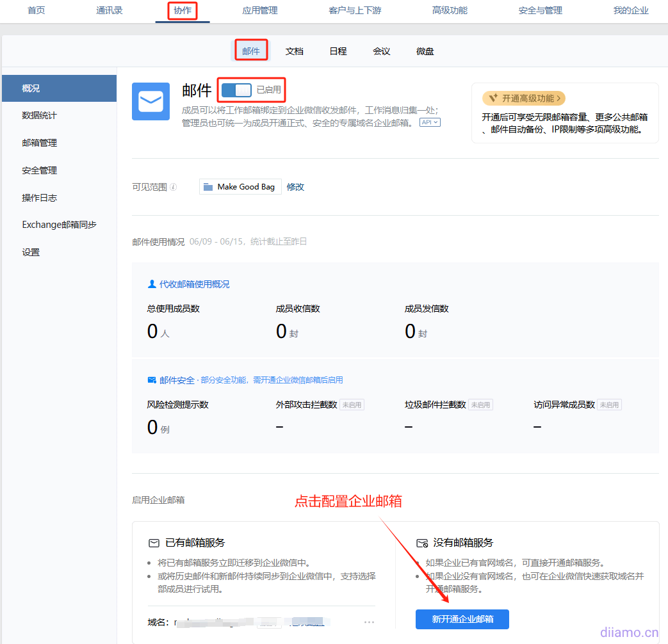
Task: Click the person icon beside 代收邮箱使用概况
Action: (x=152, y=284)
